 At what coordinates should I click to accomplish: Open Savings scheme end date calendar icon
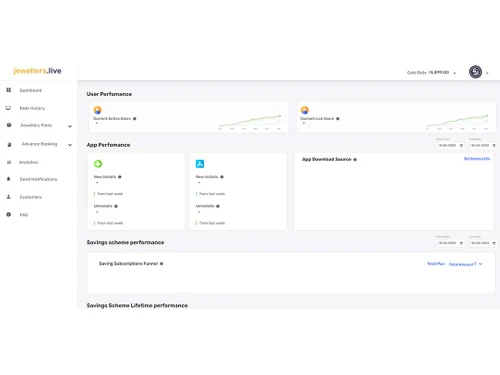[494, 243]
